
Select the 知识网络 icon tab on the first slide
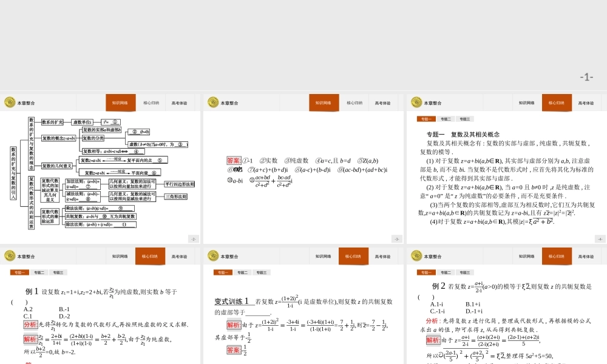click(121, 103)
